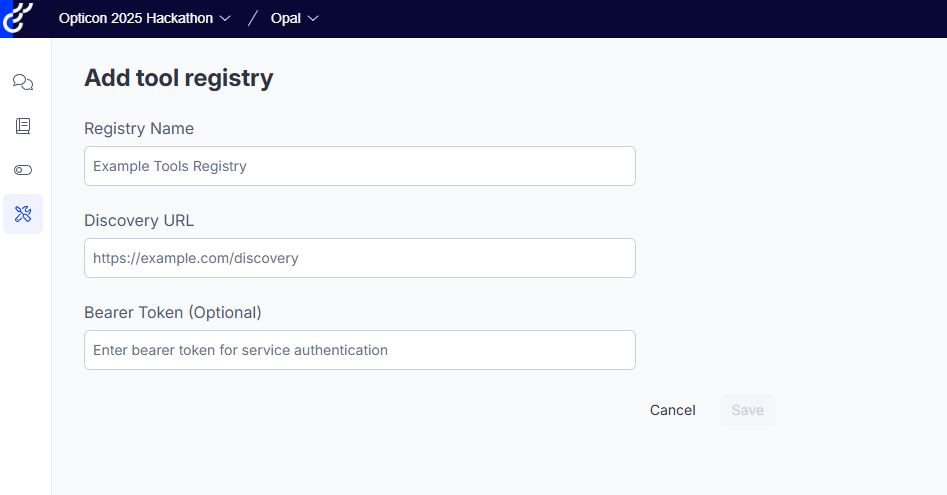Expand the chevron next to Opal
Image resolution: width=947 pixels, height=495 pixels.
(313, 19)
